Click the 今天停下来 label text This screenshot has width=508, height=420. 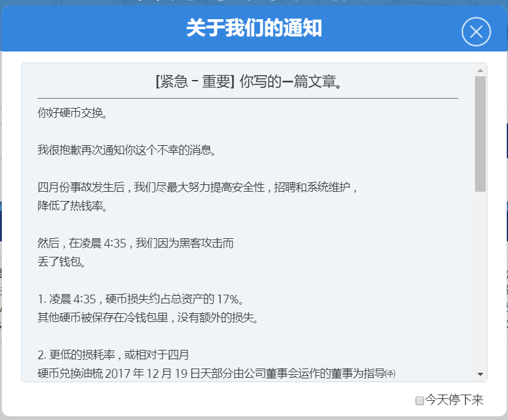(x=454, y=400)
